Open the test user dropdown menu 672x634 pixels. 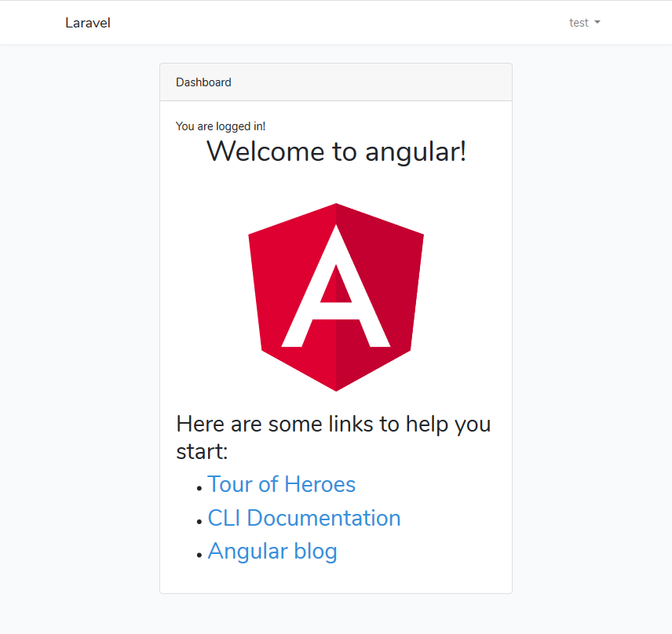[x=585, y=23]
